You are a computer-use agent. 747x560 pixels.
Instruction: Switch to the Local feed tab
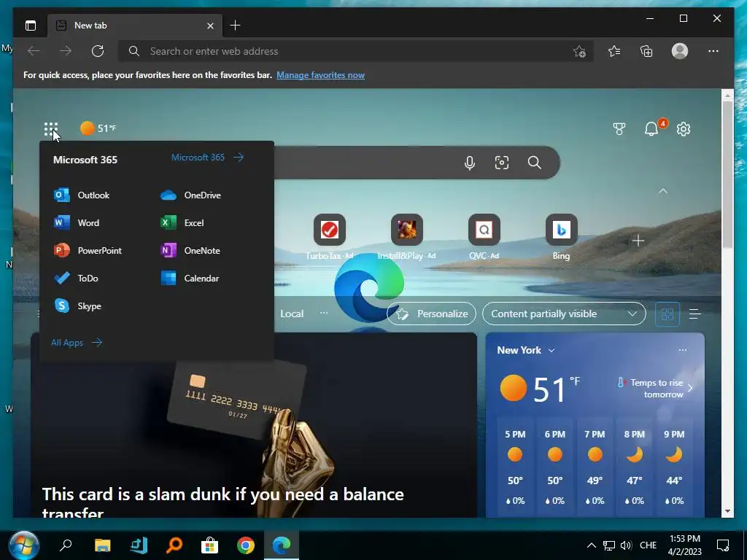292,314
